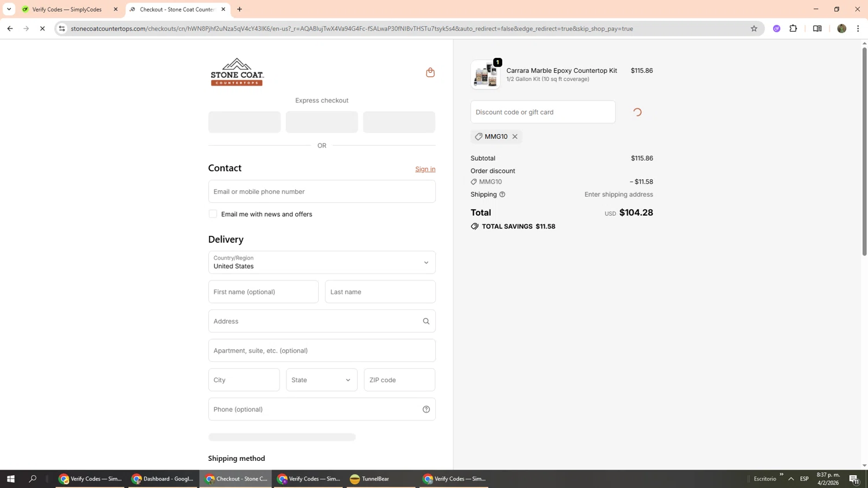The height and width of the screenshot is (488, 868).
Task: Open a new browser tab
Action: pos(240,9)
